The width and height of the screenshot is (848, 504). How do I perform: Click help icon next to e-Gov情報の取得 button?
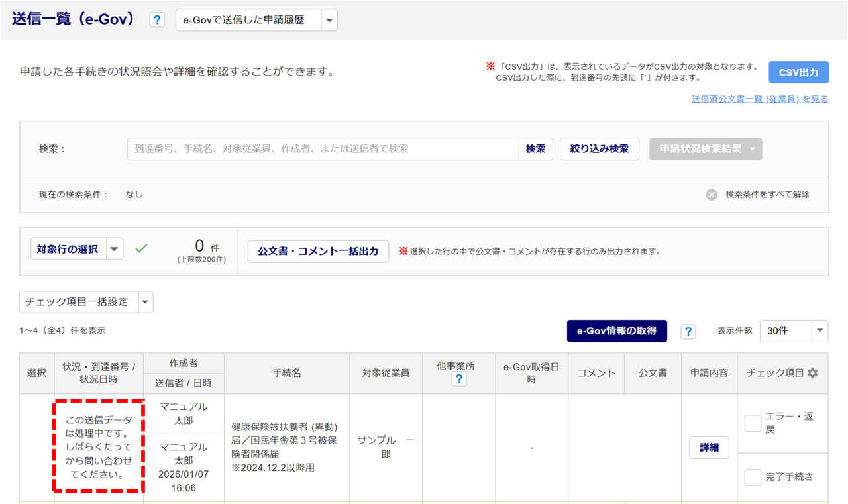pyautogui.click(x=688, y=331)
